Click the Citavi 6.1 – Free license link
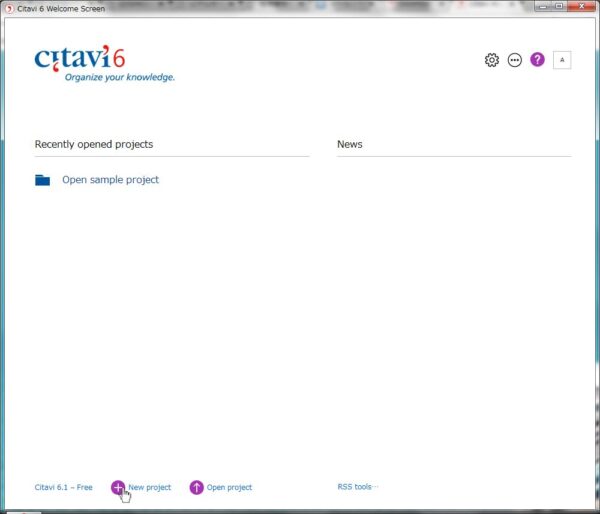Image resolution: width=600 pixels, height=514 pixels. pyautogui.click(x=64, y=488)
